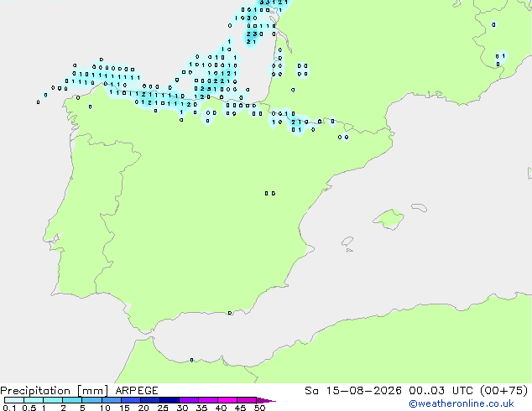Click the Ibiza island outline
Viewport: 532px width, 411px height.
click(347, 242)
